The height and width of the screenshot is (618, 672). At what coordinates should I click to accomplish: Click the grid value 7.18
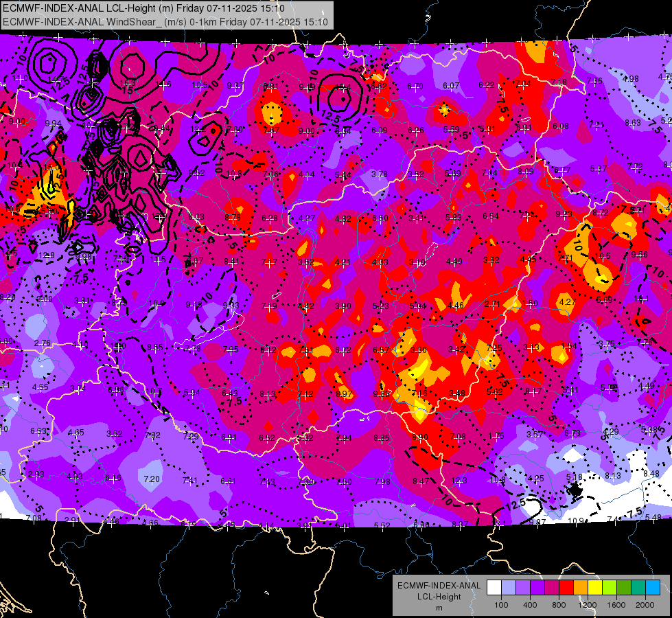pos(559,82)
